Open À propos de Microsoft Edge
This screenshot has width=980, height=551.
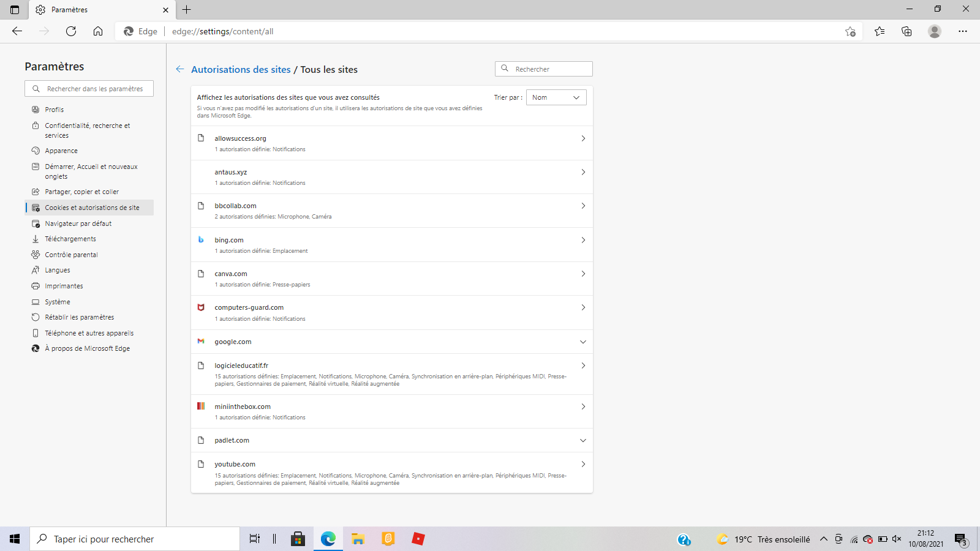coord(89,348)
